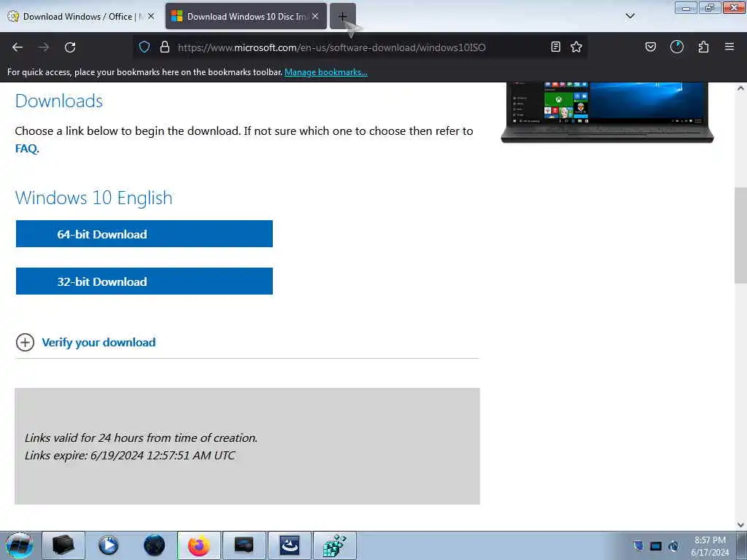Expand Verify your download section
Image resolution: width=747 pixels, height=560 pixels.
pos(98,343)
